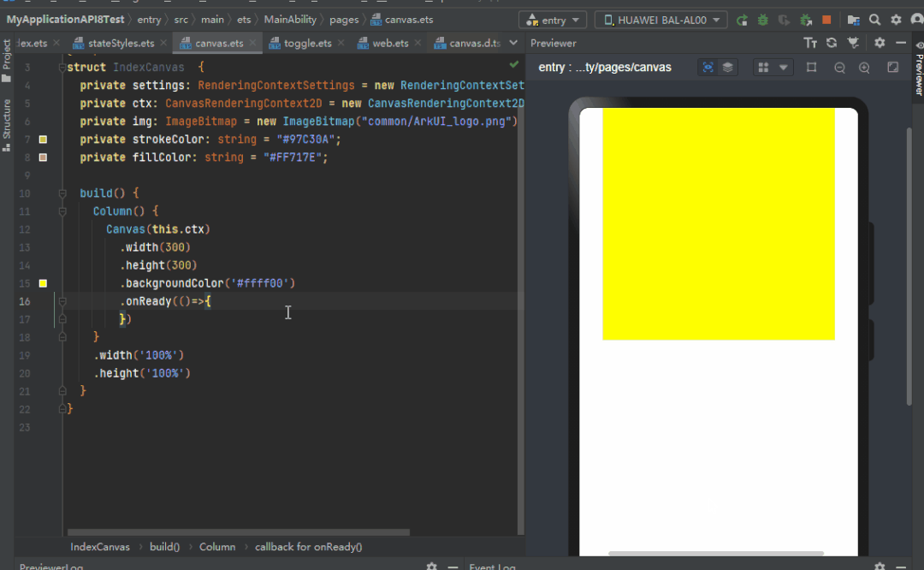Screen dimensions: 924x570
Task: Attach debugger to process icon
Action: tap(806, 20)
